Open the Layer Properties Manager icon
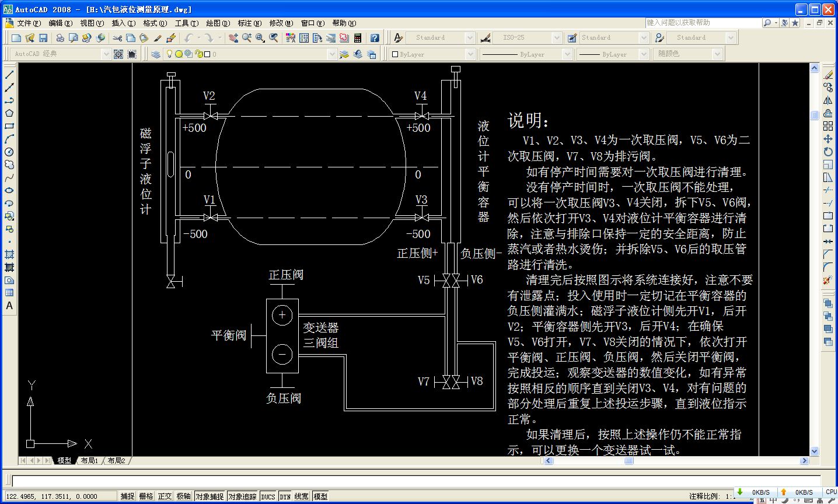Viewport: 838px width, 504px height. pos(156,54)
